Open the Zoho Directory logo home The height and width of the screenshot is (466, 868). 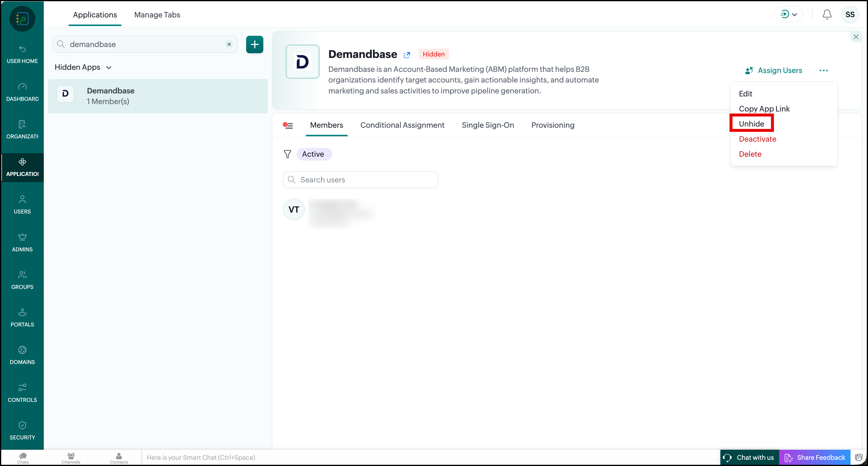22,19
